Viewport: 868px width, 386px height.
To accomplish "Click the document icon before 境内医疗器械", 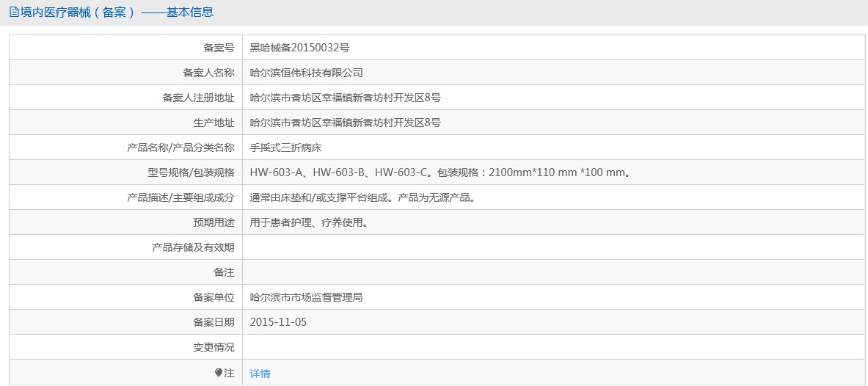I will coord(15,12).
